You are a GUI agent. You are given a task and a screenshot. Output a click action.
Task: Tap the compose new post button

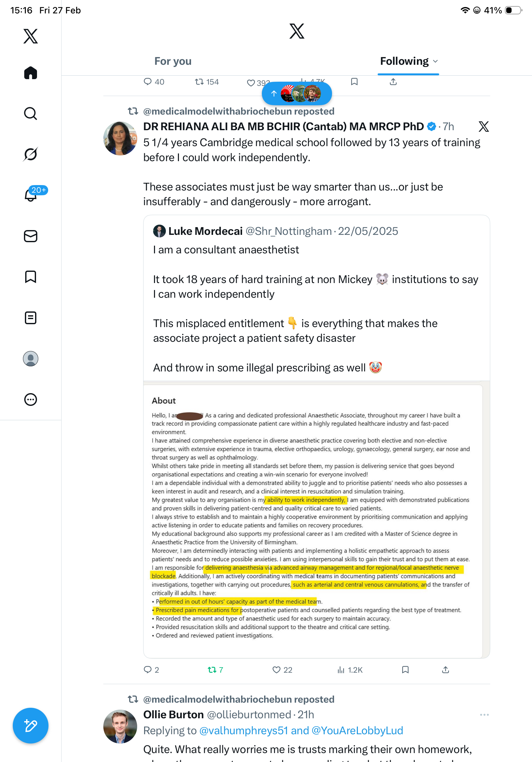pos(31,726)
